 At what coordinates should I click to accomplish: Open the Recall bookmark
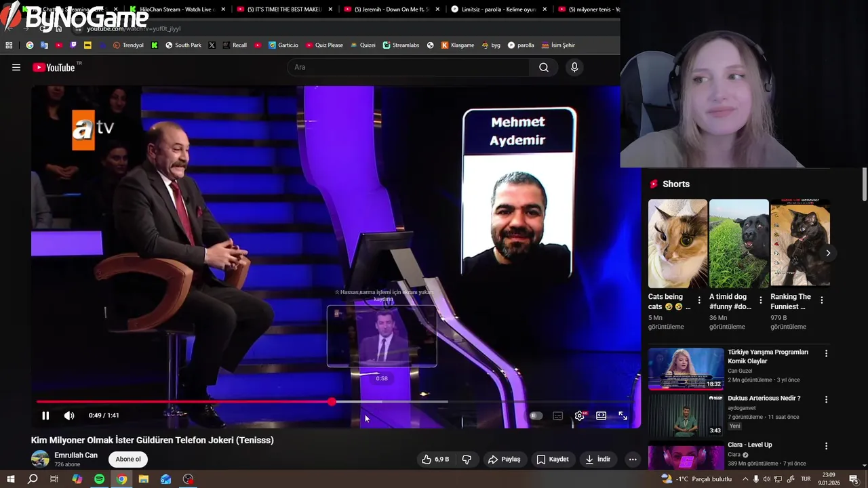tap(235, 45)
